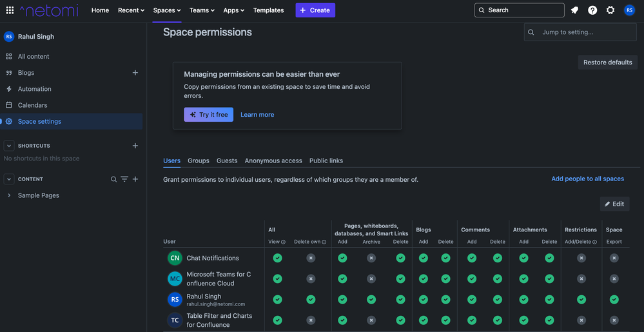The image size is (644, 332).
Task: Click the TC avatar for Table Filter
Action: 175,320
